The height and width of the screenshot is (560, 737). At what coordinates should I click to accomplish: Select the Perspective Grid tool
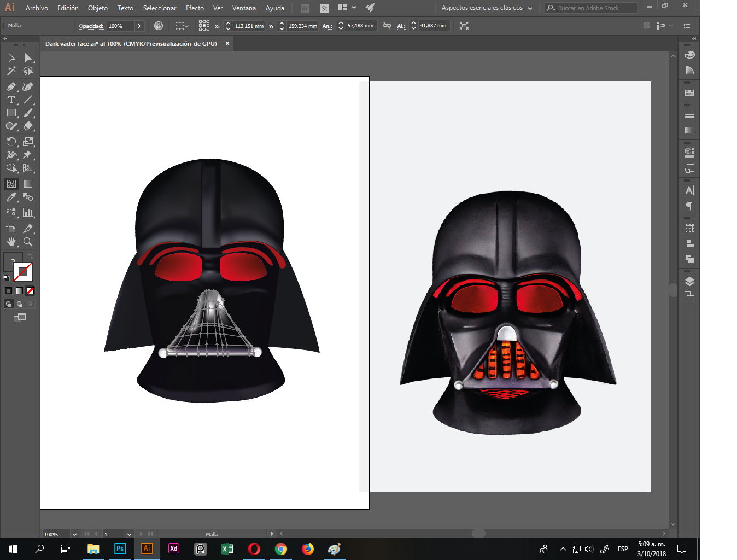[28, 168]
